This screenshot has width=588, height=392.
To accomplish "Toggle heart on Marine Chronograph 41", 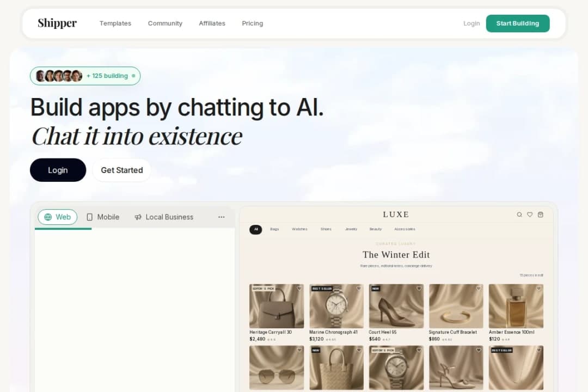I will [359, 289].
